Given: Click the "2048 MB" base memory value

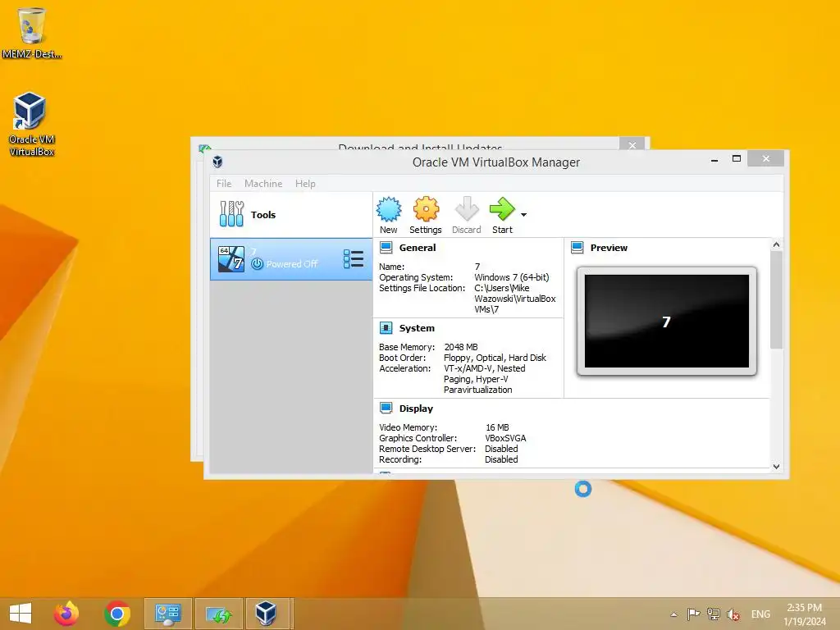Looking at the screenshot, I should coord(461,347).
